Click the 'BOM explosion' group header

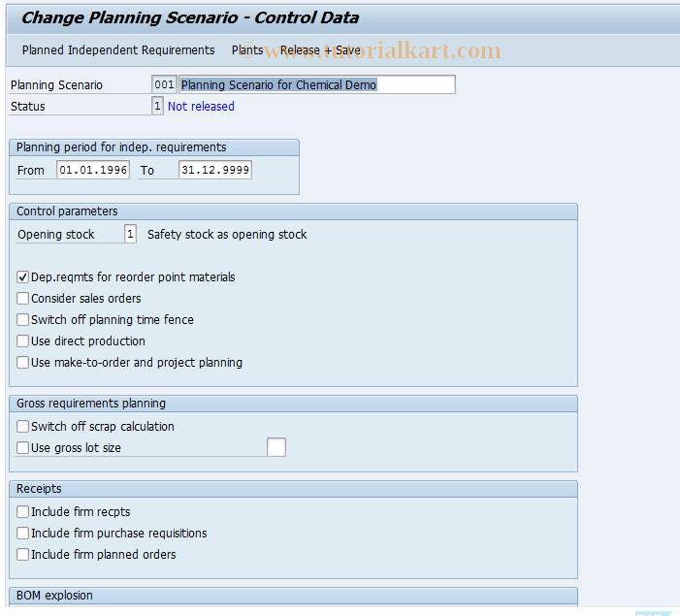click(x=293, y=596)
